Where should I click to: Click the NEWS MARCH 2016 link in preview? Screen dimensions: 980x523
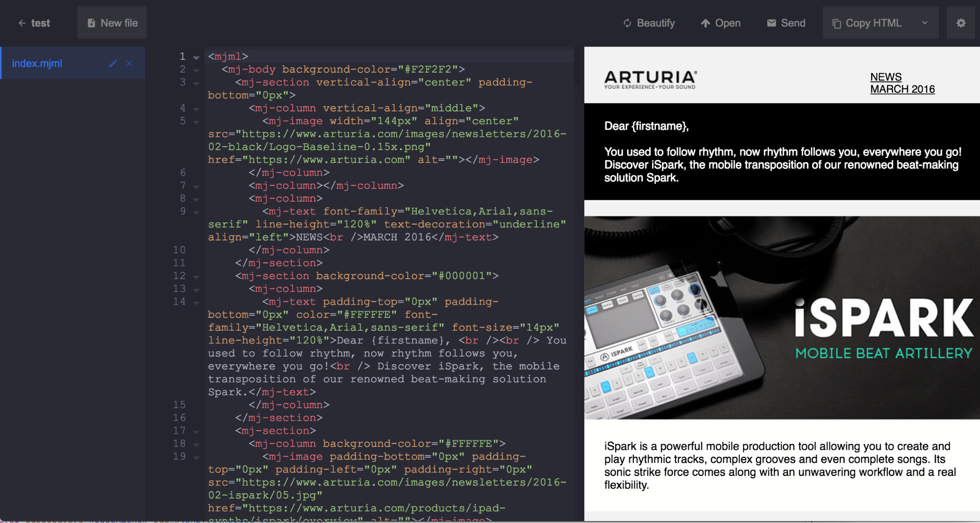902,83
